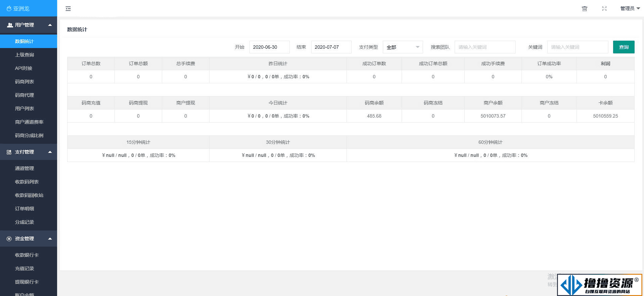Click the 码商冻结 header cell
The height and width of the screenshot is (296, 644).
[433, 103]
